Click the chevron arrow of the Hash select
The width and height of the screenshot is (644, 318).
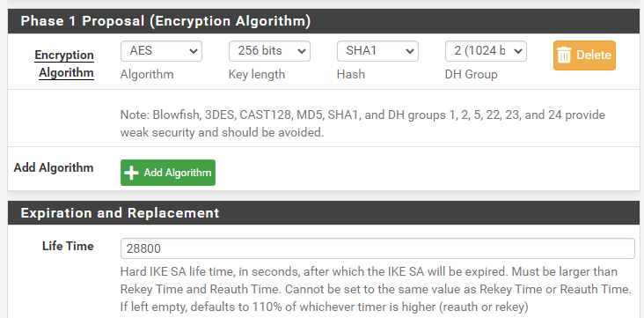[409, 51]
